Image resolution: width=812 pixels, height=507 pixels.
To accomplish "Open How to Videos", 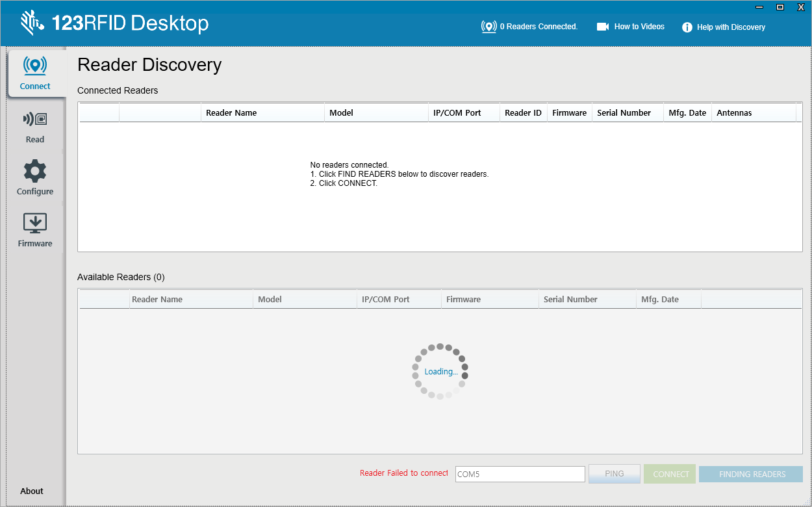I will (x=639, y=27).
